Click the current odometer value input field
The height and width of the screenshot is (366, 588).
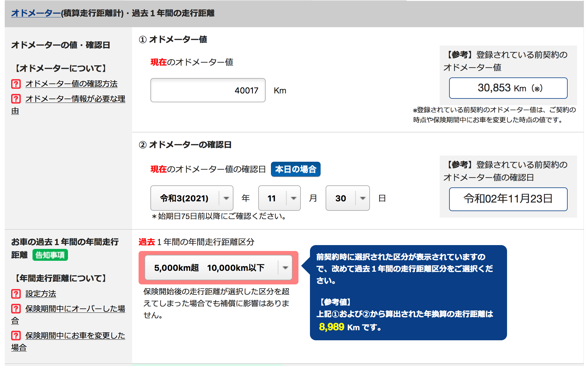tap(208, 90)
